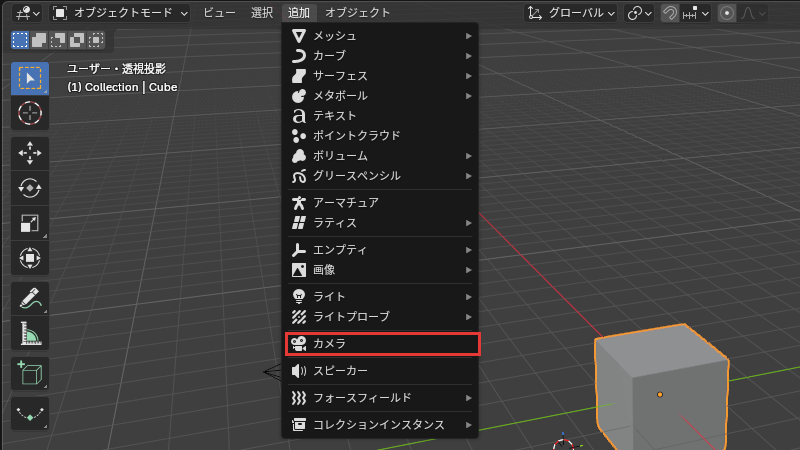Expand the サーフェス submenu
The height and width of the screenshot is (450, 800).
(x=381, y=76)
